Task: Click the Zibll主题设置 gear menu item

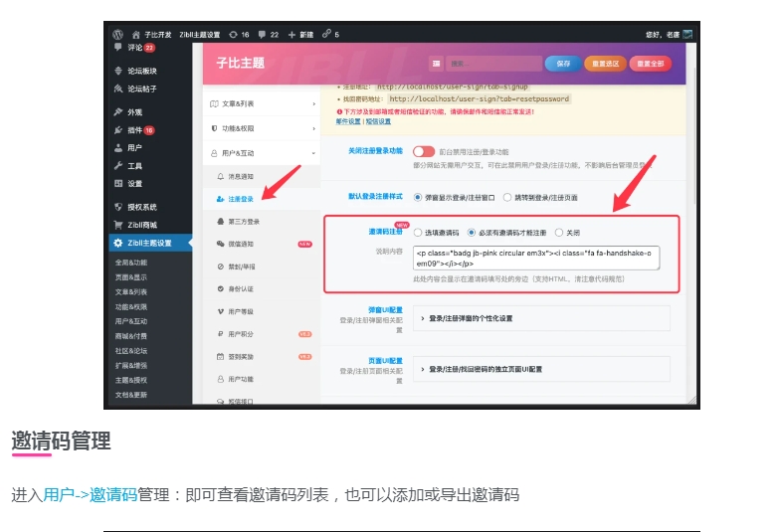Action: (x=150, y=243)
